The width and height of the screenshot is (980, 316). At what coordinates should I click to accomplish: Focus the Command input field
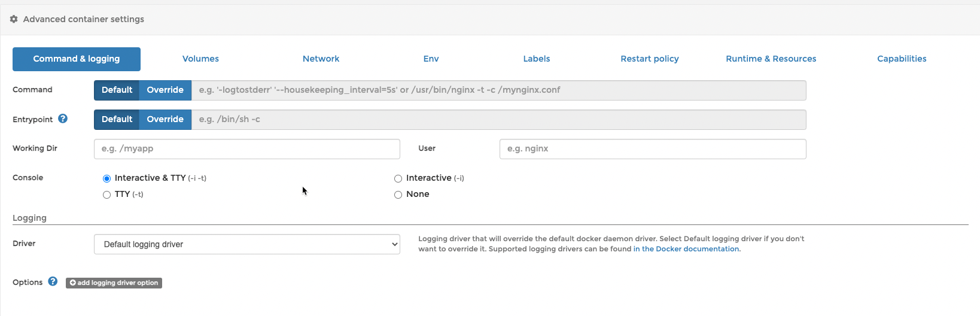498,90
